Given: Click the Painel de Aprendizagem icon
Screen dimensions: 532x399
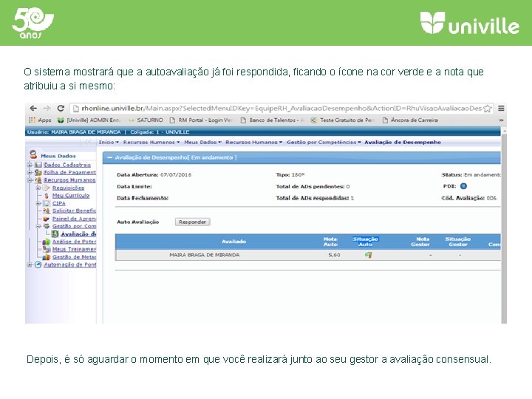Looking at the screenshot, I should pos(47,219).
